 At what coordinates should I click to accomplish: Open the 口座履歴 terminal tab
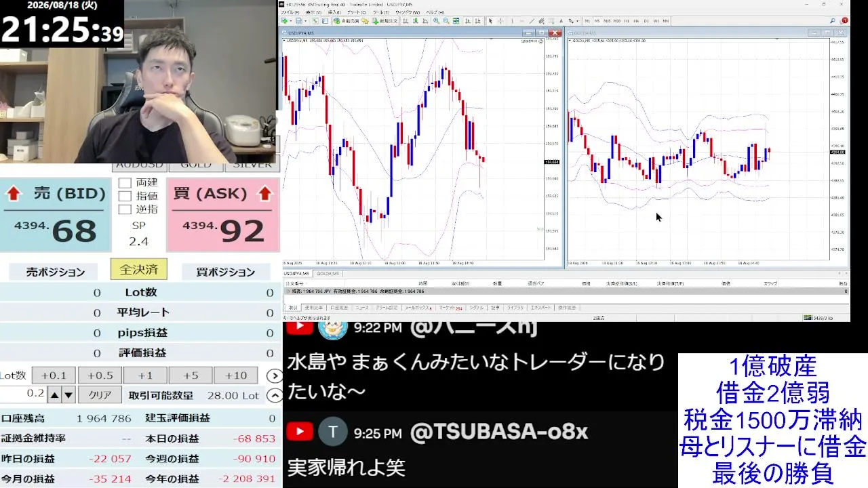click(x=338, y=308)
